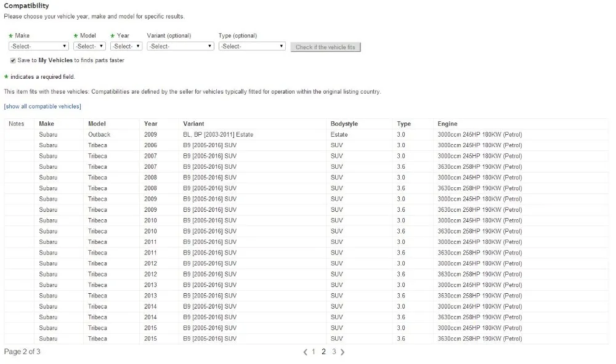Viewport: 616px width, 364px height.
Task: Open the Type (optional) dropdown
Action: click(252, 46)
